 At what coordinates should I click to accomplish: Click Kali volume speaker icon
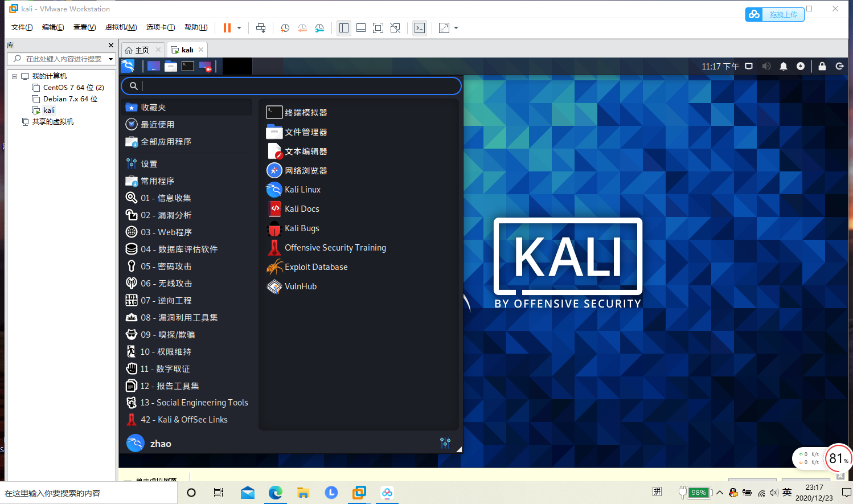click(766, 66)
